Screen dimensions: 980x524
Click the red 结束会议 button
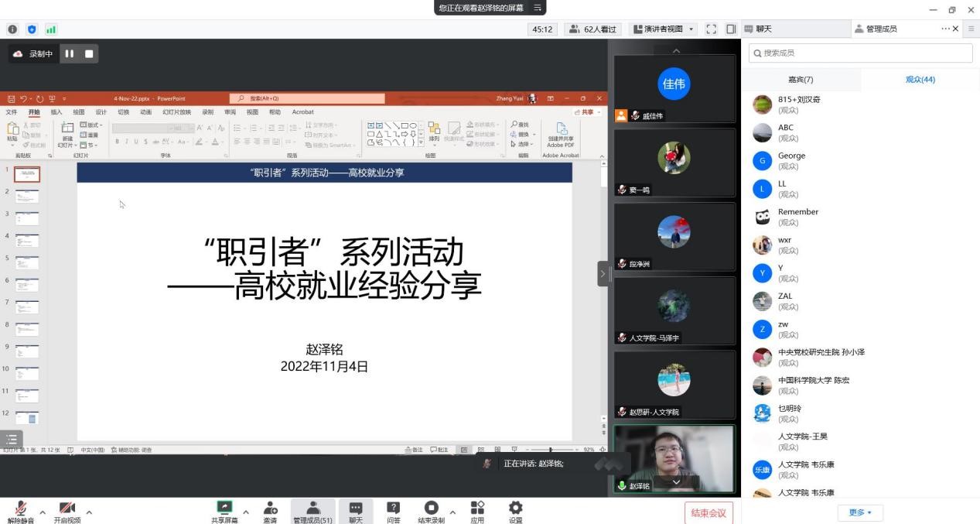[709, 513]
